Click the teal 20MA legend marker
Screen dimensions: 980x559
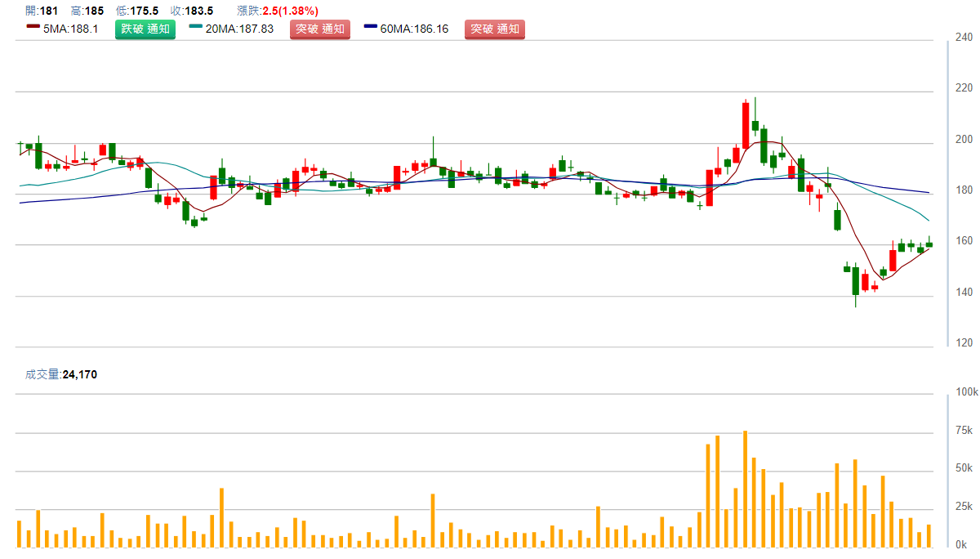pos(196,27)
